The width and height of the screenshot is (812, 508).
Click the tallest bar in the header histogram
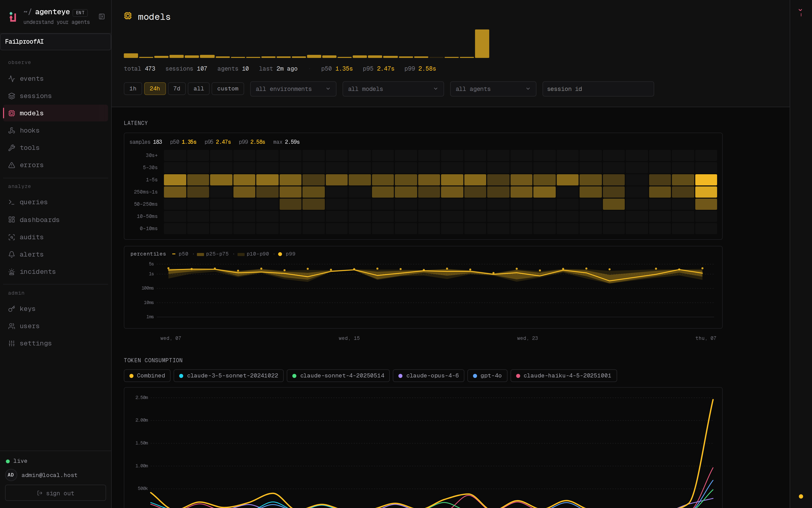coord(482,44)
